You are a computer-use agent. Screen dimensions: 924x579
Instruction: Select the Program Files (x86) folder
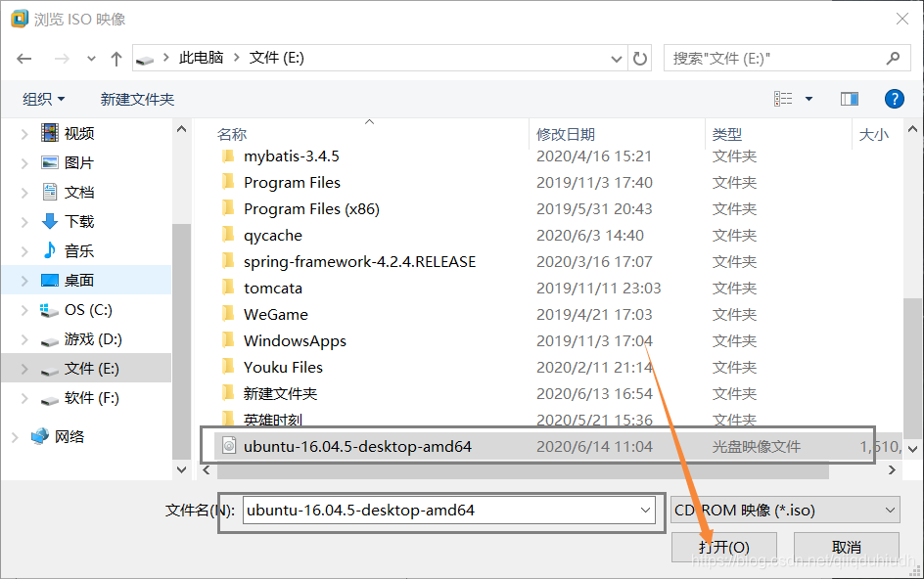[x=311, y=209]
